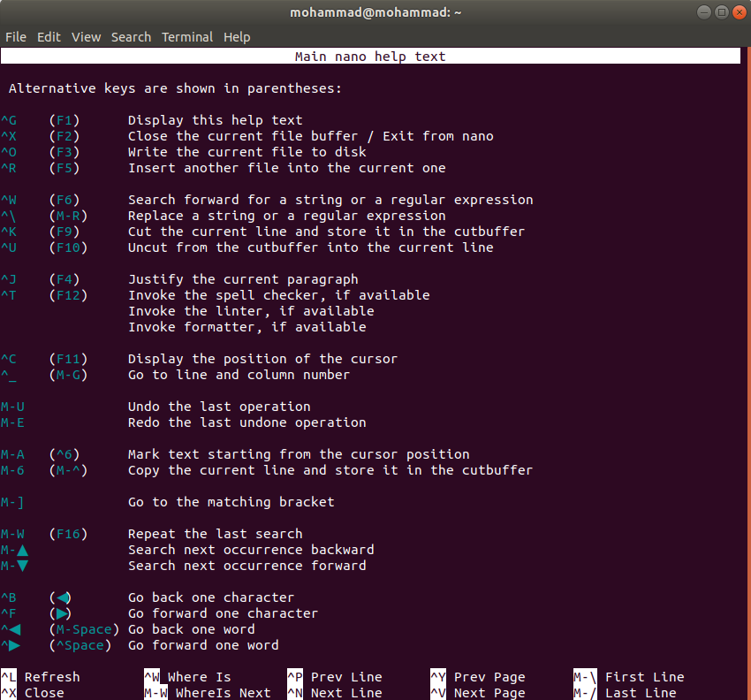
Task: Click the M-] key label
Action: pyautogui.click(x=12, y=502)
